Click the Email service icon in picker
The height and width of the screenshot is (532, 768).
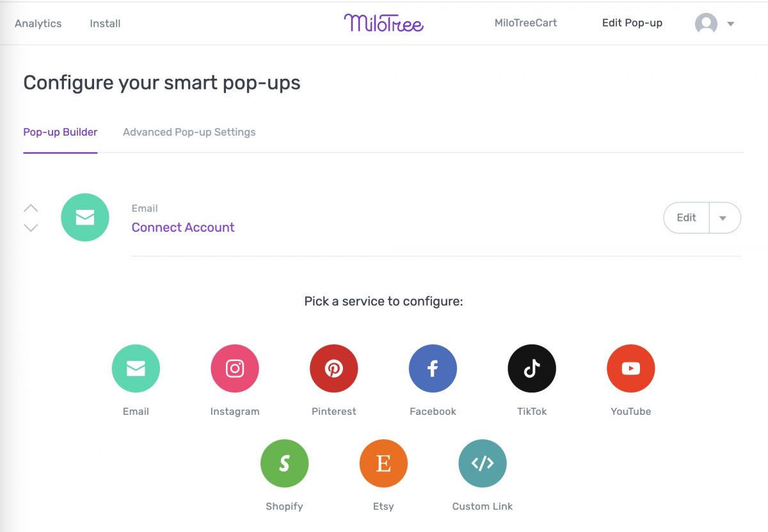click(x=136, y=369)
